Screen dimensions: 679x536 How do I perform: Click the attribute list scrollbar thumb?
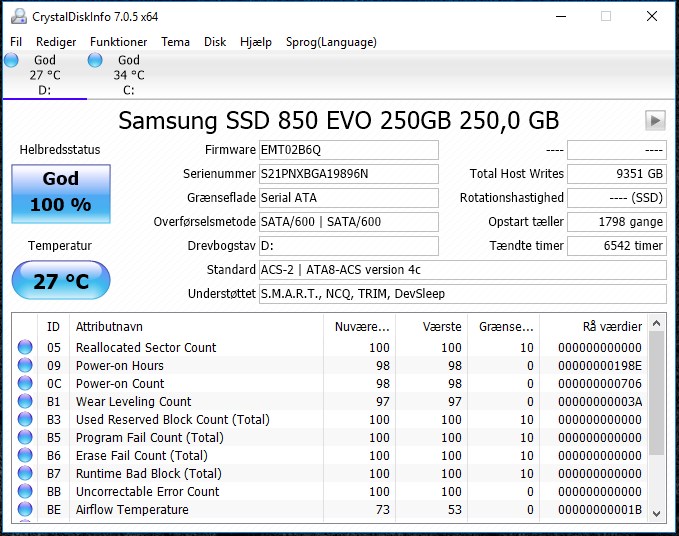[x=656, y=394]
